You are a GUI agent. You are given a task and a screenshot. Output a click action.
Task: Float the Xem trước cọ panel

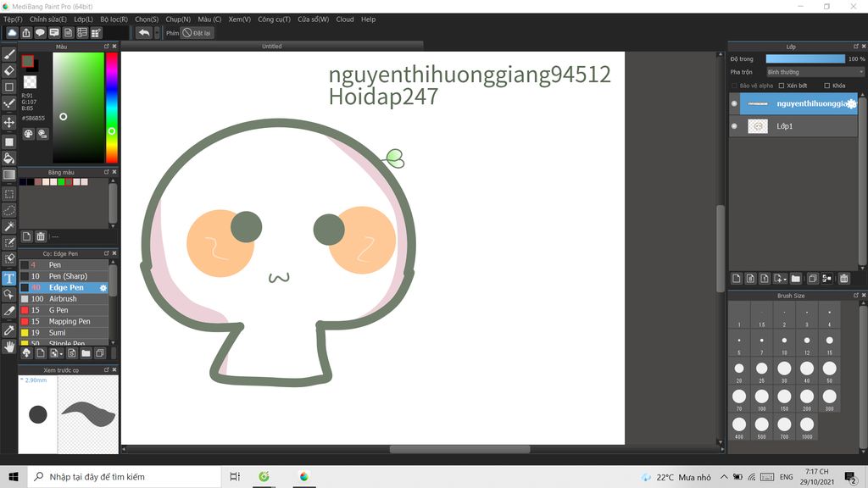click(x=106, y=369)
